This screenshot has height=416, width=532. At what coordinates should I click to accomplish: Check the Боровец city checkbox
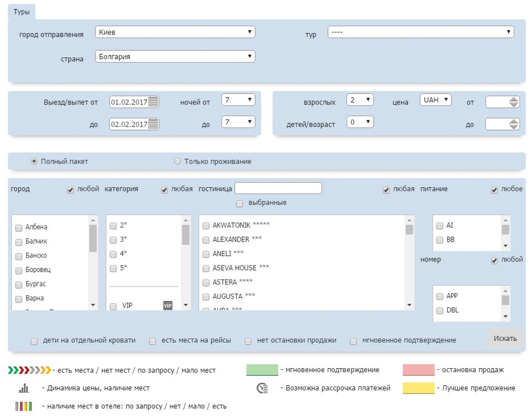click(19, 271)
